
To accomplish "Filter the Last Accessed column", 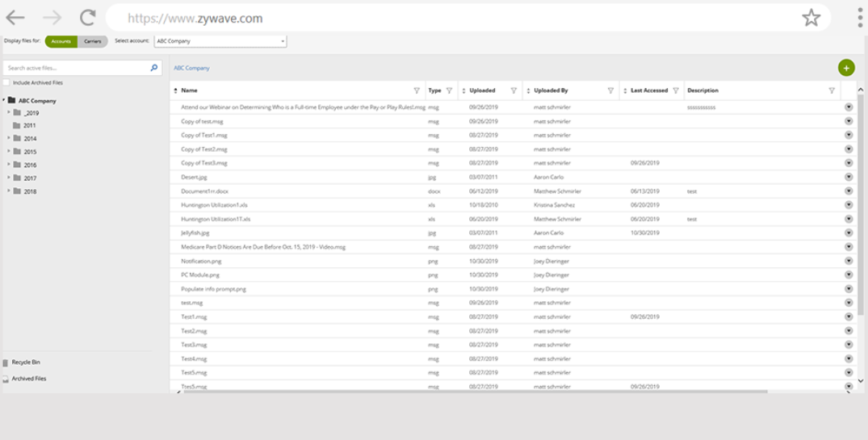I will [676, 90].
